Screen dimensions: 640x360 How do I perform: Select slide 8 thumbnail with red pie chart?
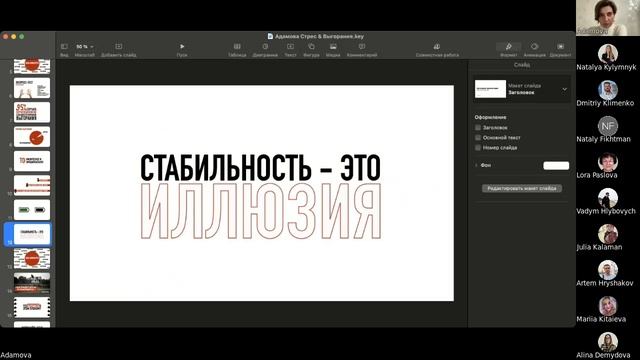tap(32, 137)
